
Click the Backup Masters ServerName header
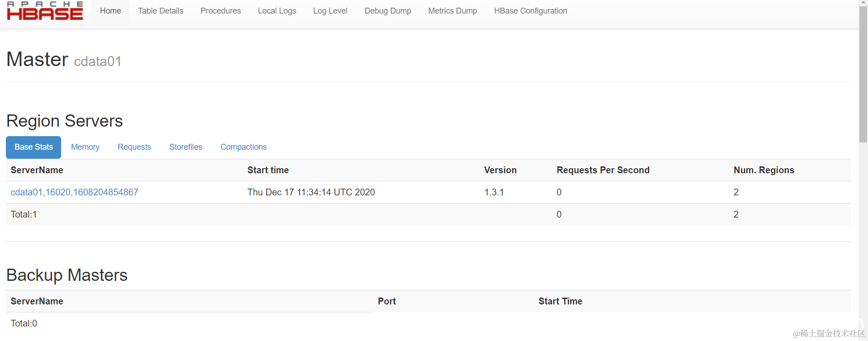(37, 301)
